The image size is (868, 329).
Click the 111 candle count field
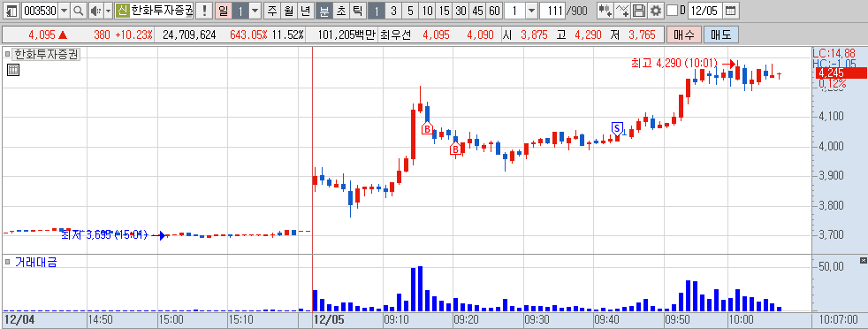click(x=552, y=11)
